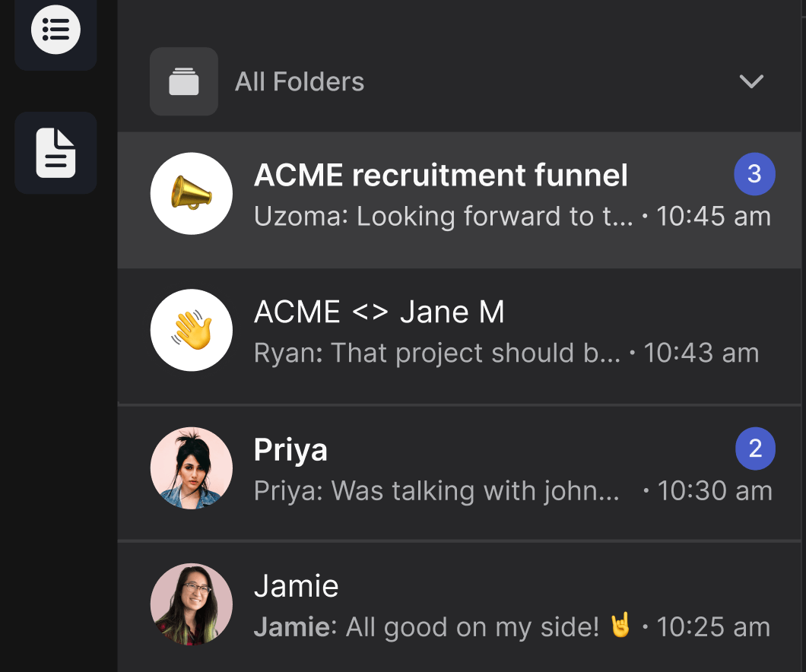Click the document icon in the left sidebar
The image size is (806, 672).
click(x=56, y=153)
